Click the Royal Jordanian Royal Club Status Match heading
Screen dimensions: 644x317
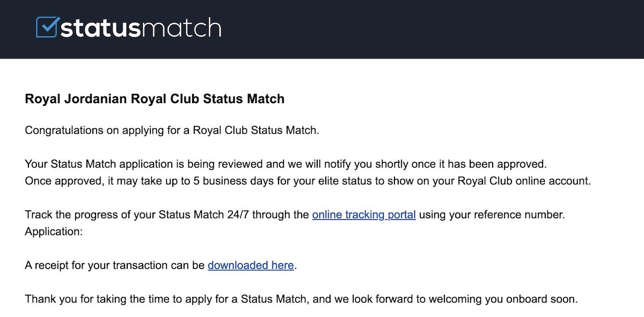[x=155, y=99]
